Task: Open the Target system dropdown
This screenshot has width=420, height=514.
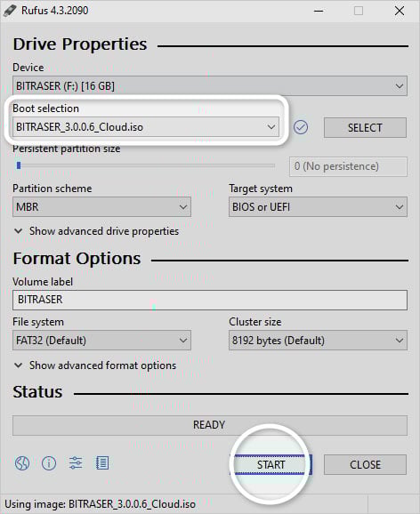Action: 318,207
